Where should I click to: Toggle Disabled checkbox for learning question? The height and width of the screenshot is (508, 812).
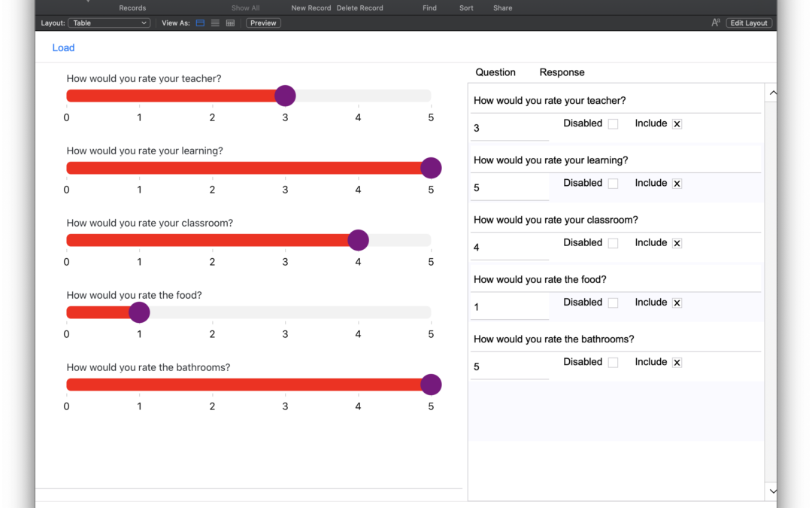(614, 184)
